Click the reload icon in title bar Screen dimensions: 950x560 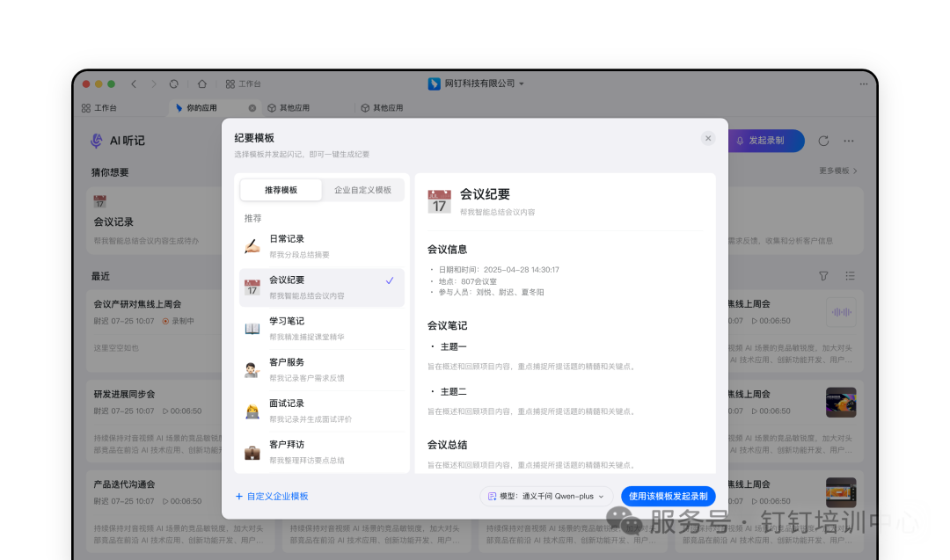[x=174, y=84]
